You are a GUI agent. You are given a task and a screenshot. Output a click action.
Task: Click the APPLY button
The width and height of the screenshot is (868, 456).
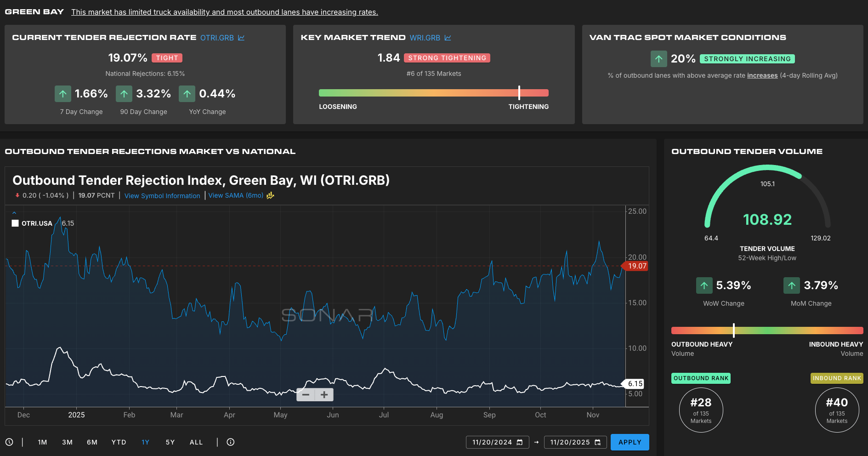tap(630, 442)
